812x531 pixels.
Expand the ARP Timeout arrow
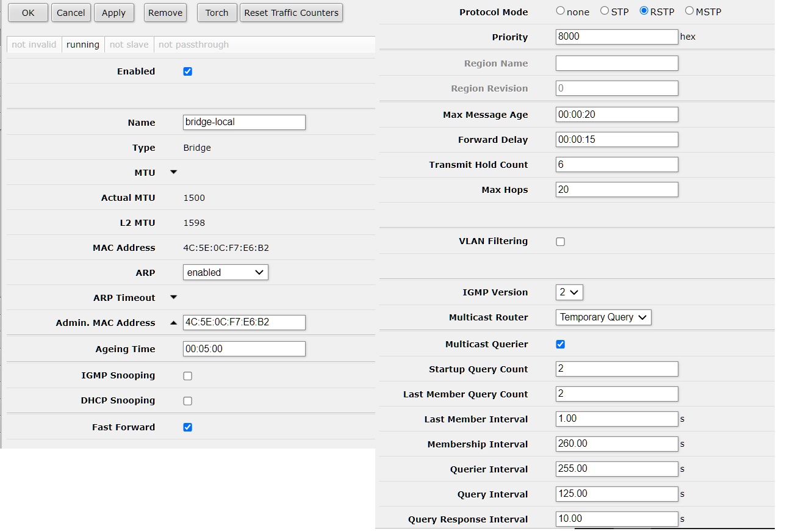pyautogui.click(x=173, y=298)
